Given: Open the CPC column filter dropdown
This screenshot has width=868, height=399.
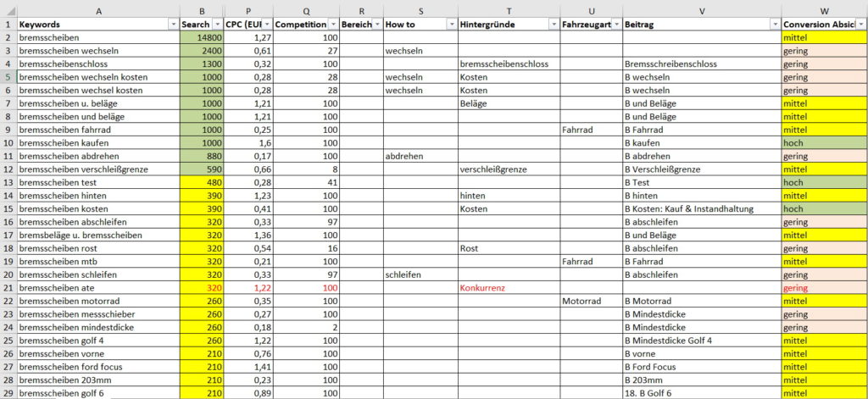Looking at the screenshot, I should pos(267,25).
